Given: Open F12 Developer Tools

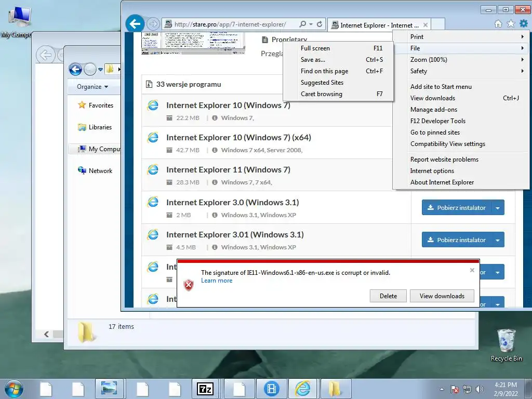Looking at the screenshot, I should pyautogui.click(x=461, y=121).
